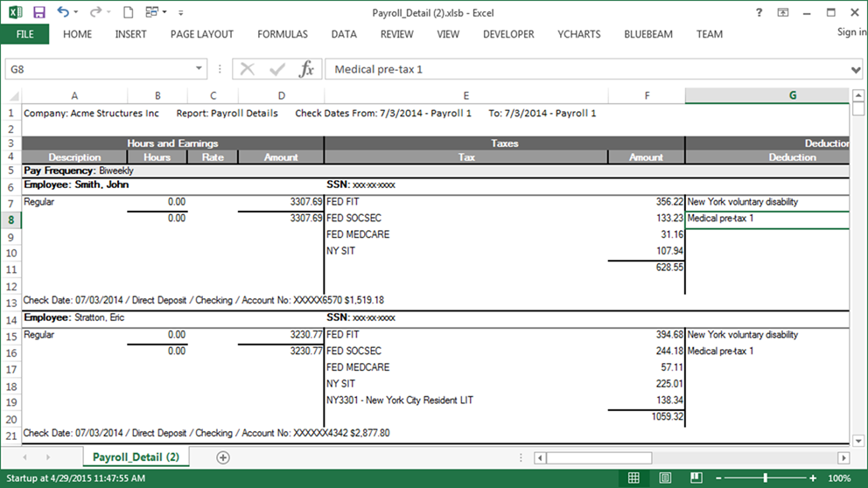Click horizontal scroll left arrow
This screenshot has height=488, width=868.
540,457
